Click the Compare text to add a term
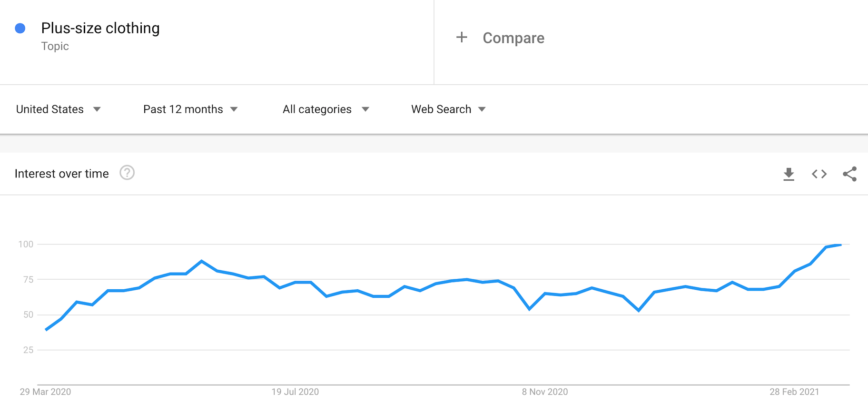Image resolution: width=868 pixels, height=412 pixels. 513,38
